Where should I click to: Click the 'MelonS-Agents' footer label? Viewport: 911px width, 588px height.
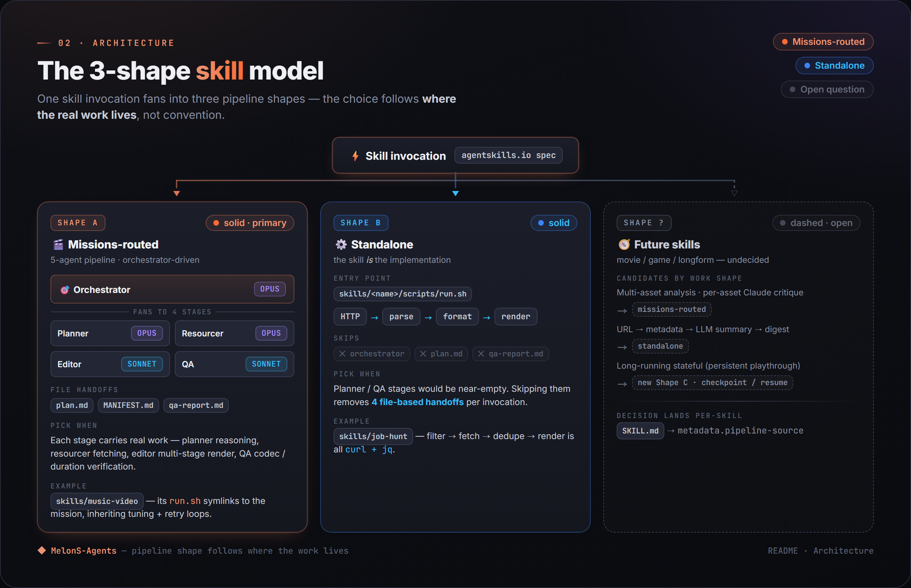pyautogui.click(x=84, y=551)
